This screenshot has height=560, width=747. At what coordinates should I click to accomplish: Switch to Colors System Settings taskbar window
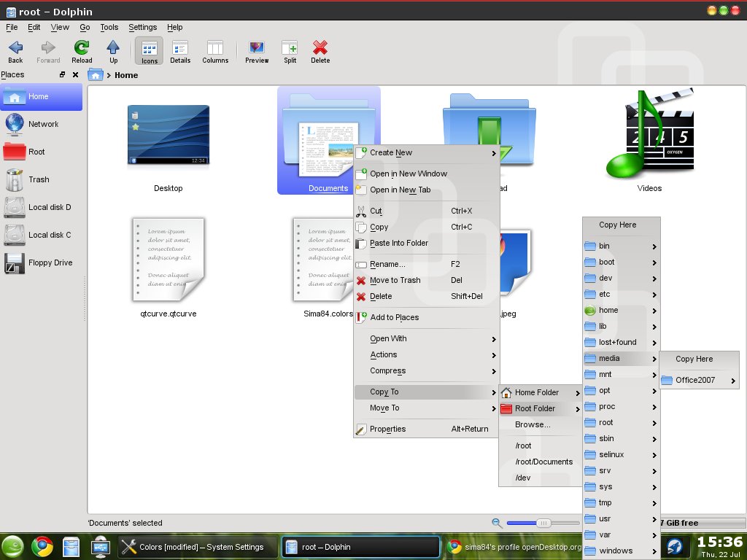(197, 547)
